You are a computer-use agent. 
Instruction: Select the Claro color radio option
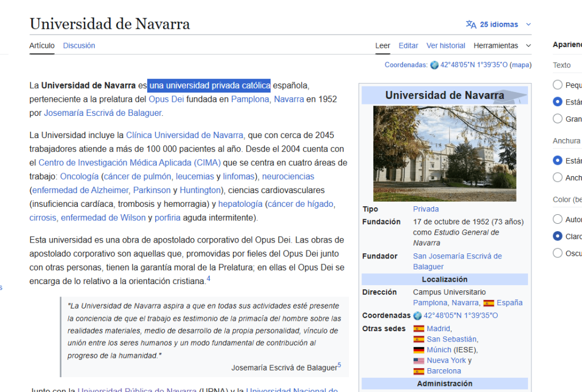[558, 236]
